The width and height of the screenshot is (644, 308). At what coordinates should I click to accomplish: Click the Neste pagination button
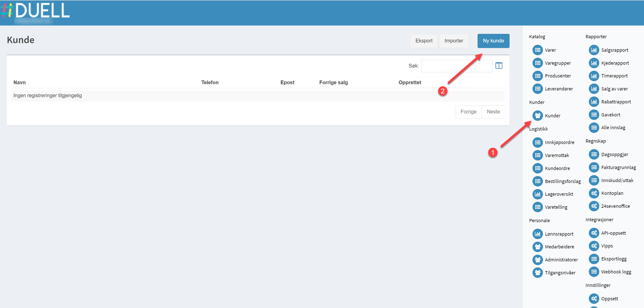click(x=493, y=112)
